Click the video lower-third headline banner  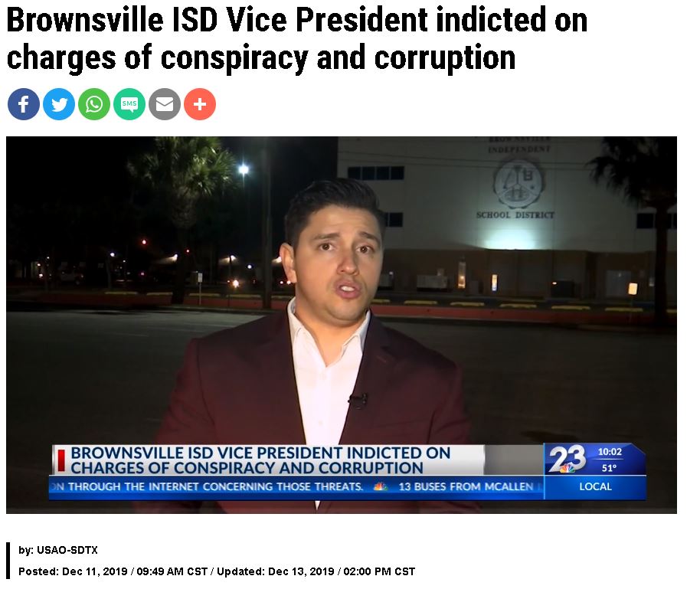pos(268,460)
